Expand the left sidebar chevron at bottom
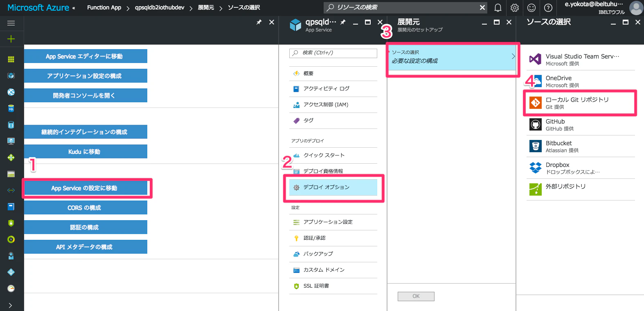 pos(10,305)
